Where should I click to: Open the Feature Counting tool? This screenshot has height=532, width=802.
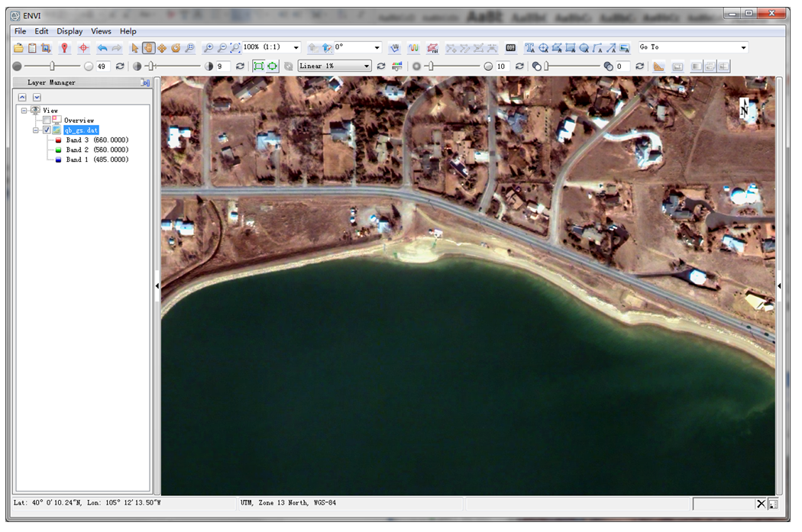[510, 48]
